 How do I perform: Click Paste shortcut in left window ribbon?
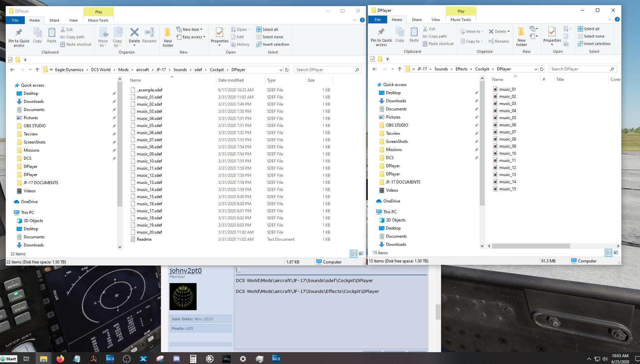tap(76, 44)
